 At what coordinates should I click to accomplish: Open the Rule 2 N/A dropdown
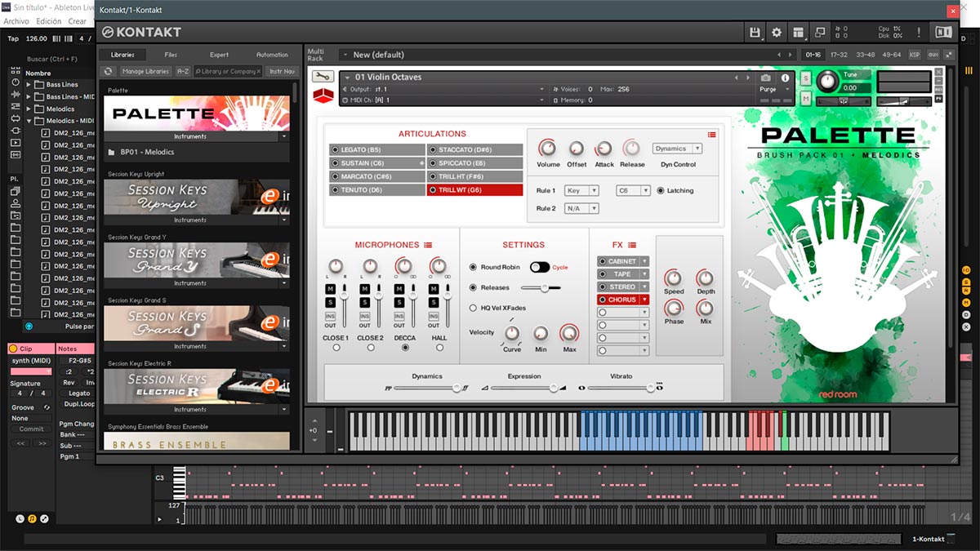point(581,209)
